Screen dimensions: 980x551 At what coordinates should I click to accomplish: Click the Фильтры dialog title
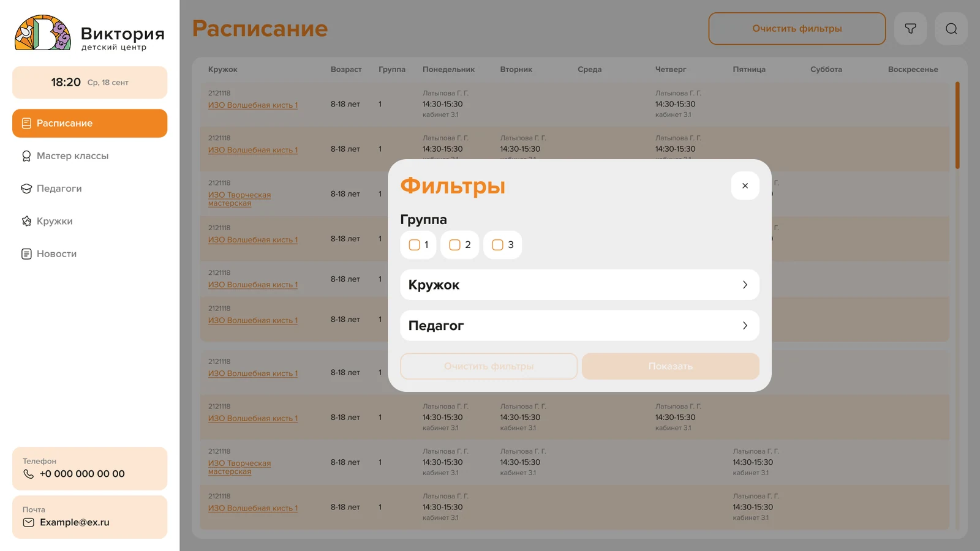click(453, 186)
